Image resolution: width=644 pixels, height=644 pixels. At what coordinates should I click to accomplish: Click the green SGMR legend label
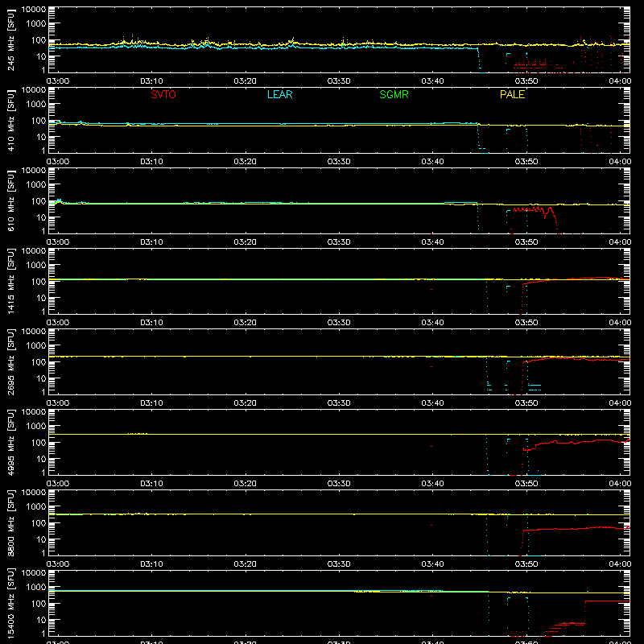click(394, 94)
